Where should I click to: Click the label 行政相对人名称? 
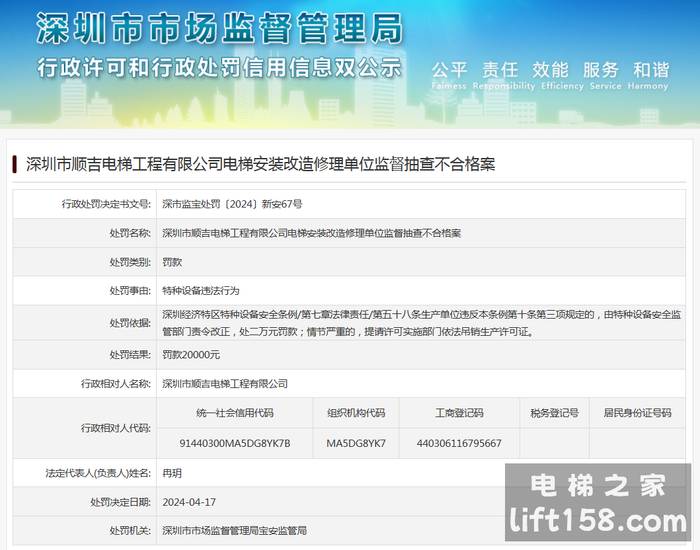(x=116, y=383)
